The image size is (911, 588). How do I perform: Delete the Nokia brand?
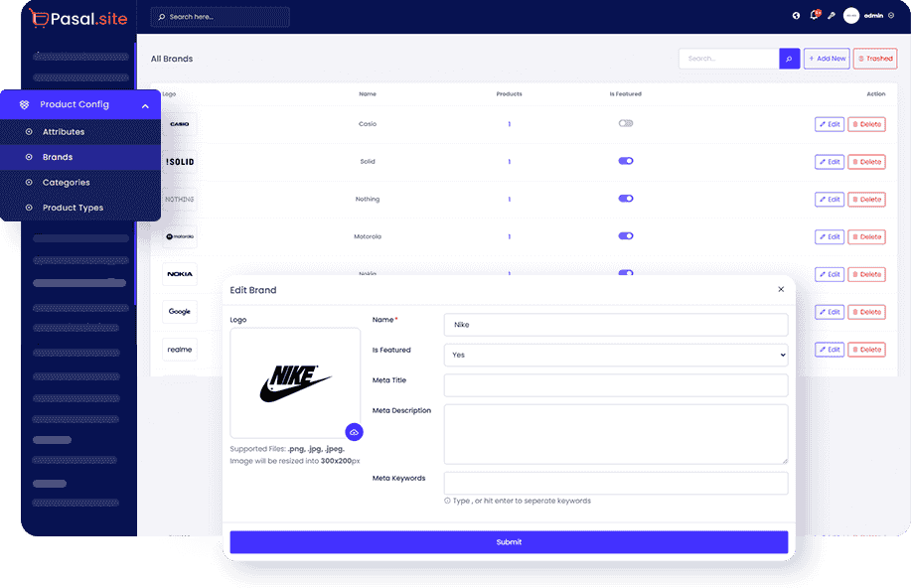click(x=866, y=274)
